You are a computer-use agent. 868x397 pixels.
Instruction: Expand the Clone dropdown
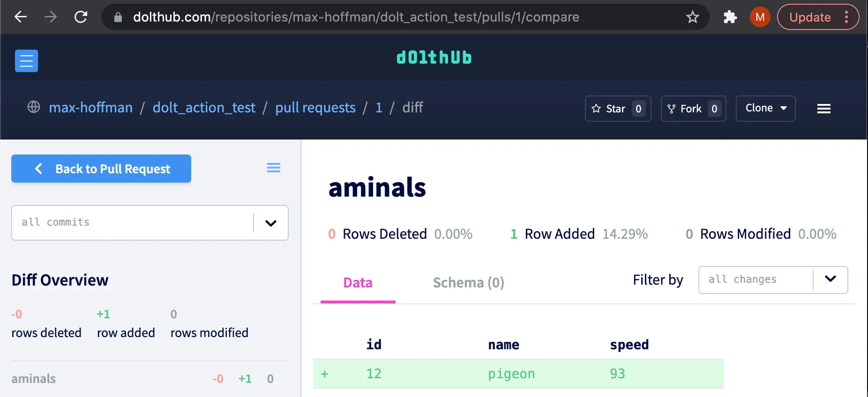point(765,108)
